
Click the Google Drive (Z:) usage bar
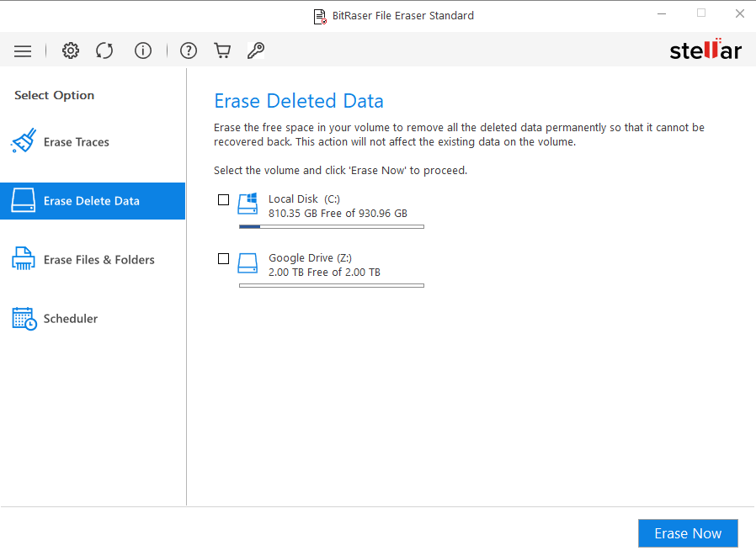click(332, 286)
